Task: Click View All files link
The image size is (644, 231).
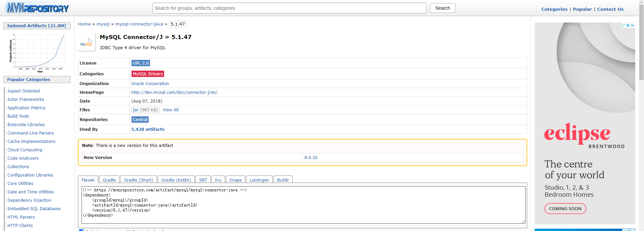Action: click(x=170, y=110)
